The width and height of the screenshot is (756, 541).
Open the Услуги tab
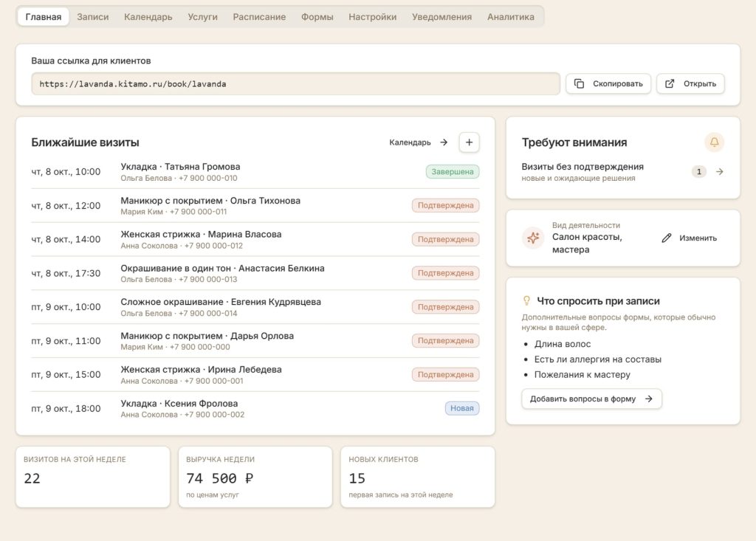(x=202, y=17)
